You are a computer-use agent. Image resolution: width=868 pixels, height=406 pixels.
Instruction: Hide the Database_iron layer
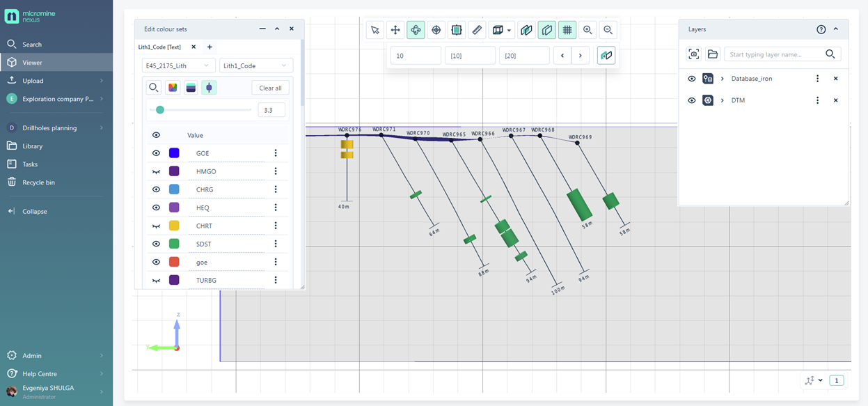coord(691,79)
